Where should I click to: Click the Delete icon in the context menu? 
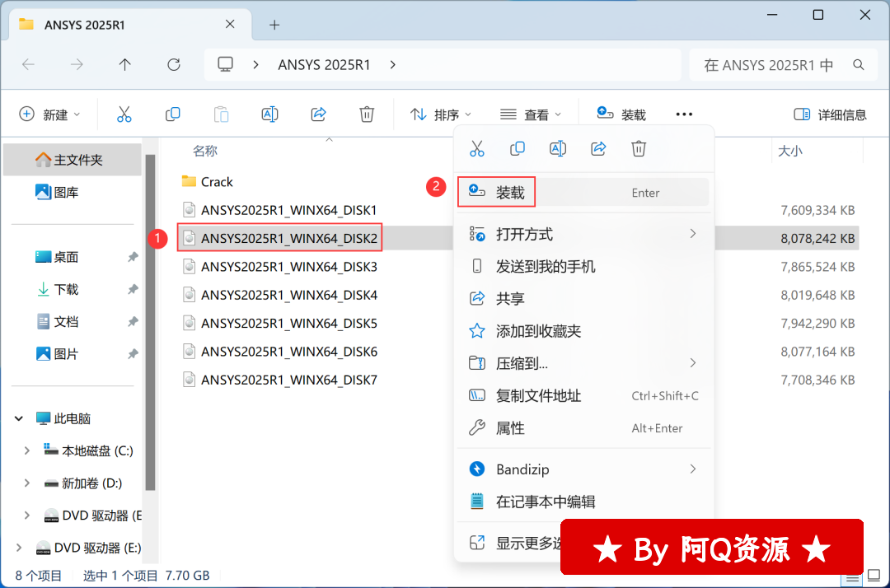639,149
